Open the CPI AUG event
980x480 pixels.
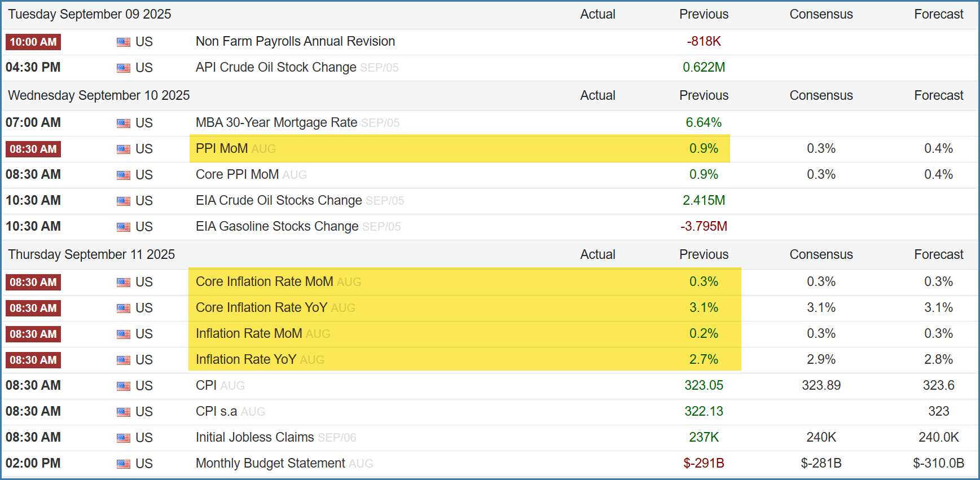point(206,385)
